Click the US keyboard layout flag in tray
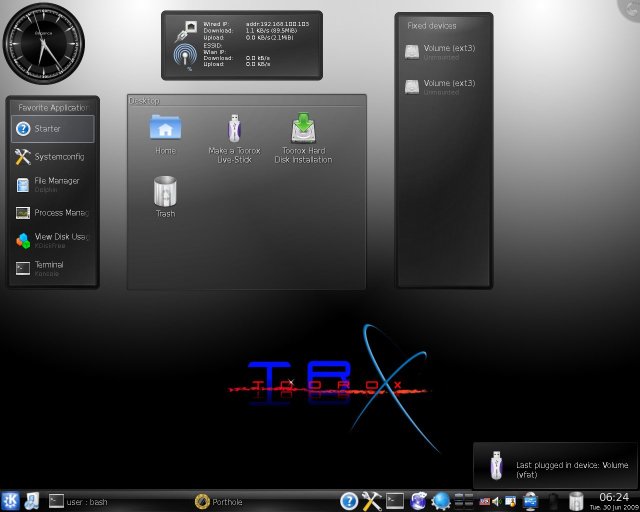 point(484,501)
